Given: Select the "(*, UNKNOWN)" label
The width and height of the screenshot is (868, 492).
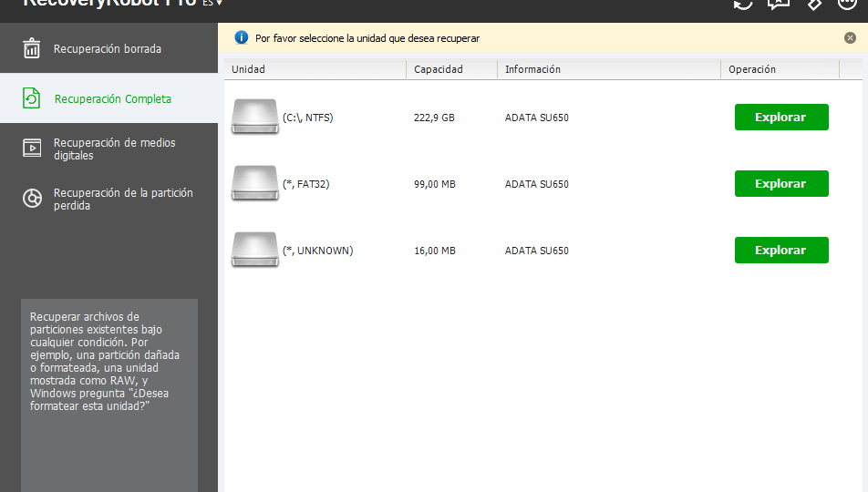Looking at the screenshot, I should pyautogui.click(x=317, y=251).
